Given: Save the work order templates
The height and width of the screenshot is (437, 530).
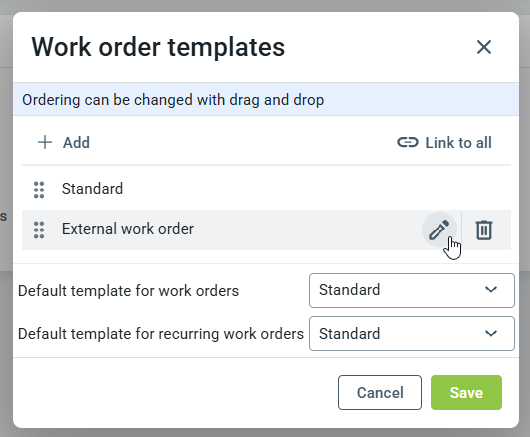Looking at the screenshot, I should coord(466,392).
